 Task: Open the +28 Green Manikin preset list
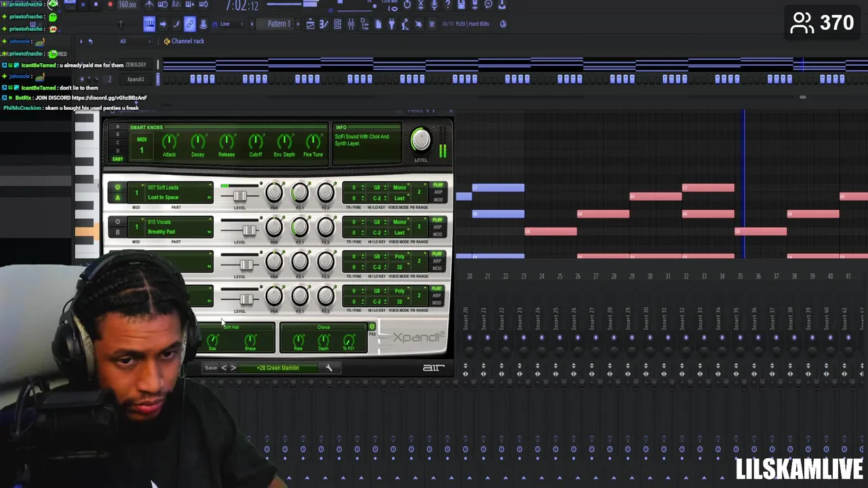278,368
